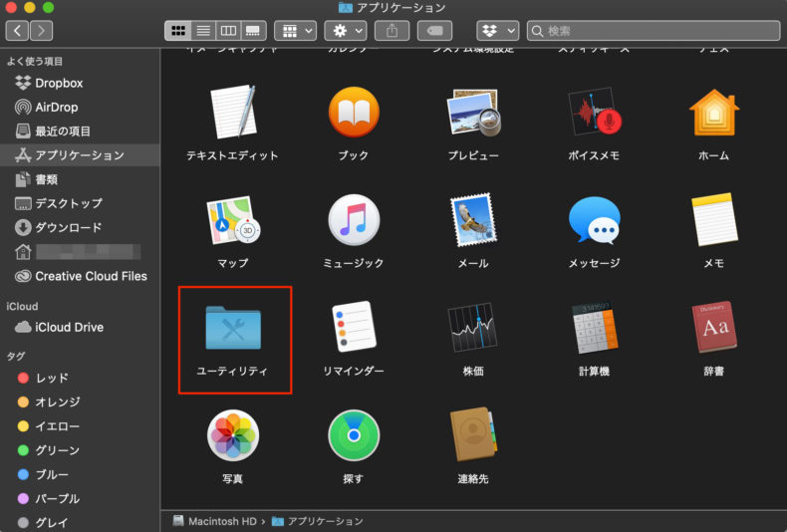Open the Reminders (リマインダー) app icon
The image size is (787, 532).
[354, 327]
